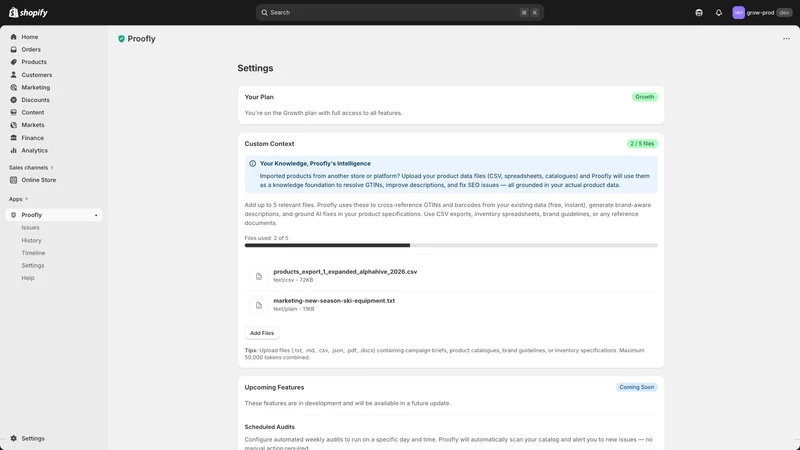Viewport: 800px width, 450px height.
Task: Click 'text/csv · 72KB' file details
Action: (293, 280)
